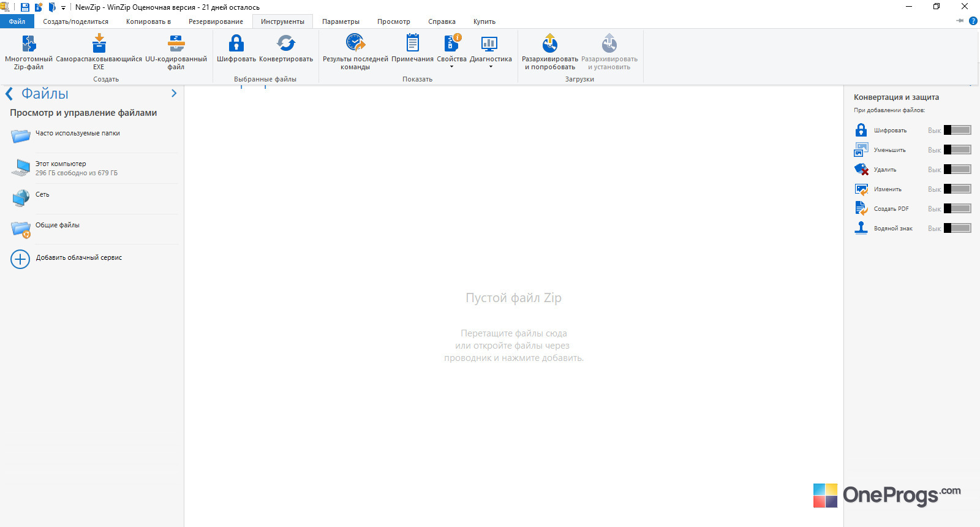Image resolution: width=980 pixels, height=527 pixels.
Task: Enable the Создать PDF switch
Action: click(x=957, y=208)
